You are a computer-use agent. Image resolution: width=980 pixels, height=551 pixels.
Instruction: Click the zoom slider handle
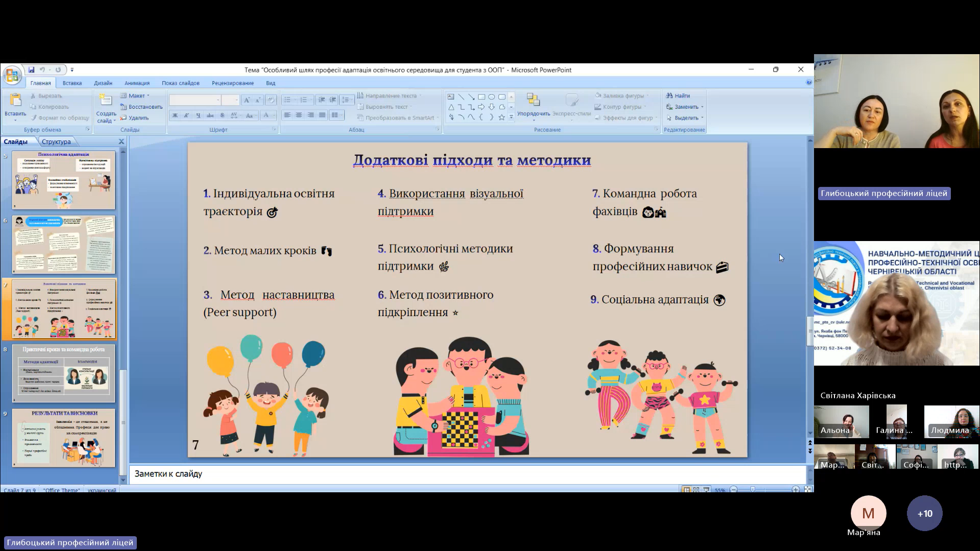click(752, 490)
